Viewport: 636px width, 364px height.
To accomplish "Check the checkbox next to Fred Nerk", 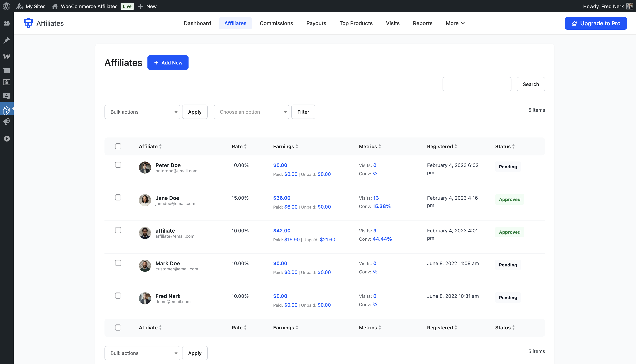I will click(118, 296).
